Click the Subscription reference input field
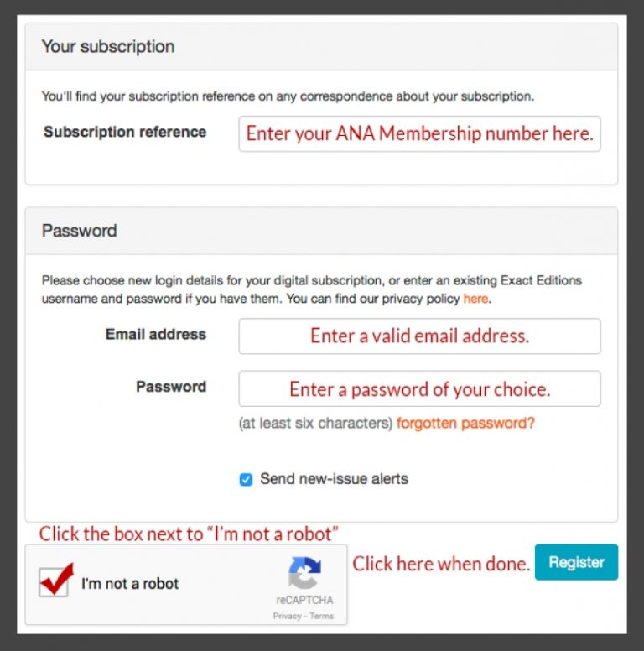Image resolution: width=644 pixels, height=651 pixels. pos(419,134)
